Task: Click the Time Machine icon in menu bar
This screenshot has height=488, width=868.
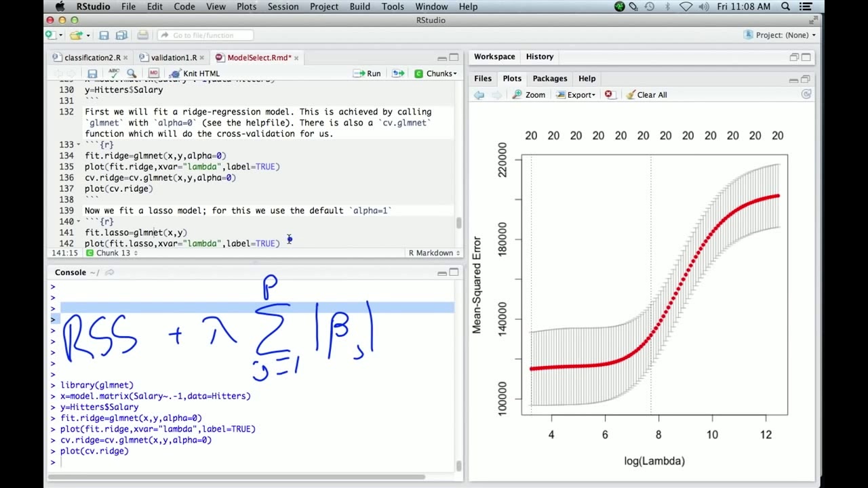Action: pyautogui.click(x=650, y=7)
